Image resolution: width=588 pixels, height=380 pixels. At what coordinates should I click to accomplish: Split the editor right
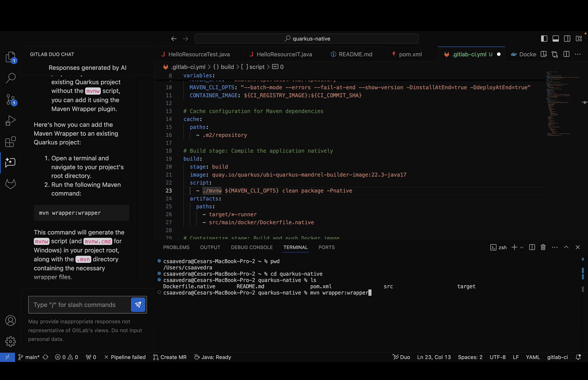566,54
